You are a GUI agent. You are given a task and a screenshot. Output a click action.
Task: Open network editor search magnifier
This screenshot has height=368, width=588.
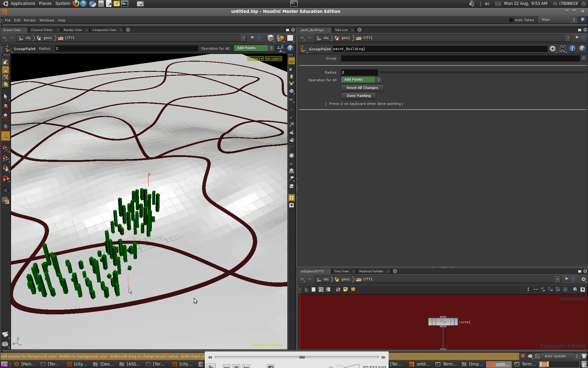pyautogui.click(x=575, y=289)
